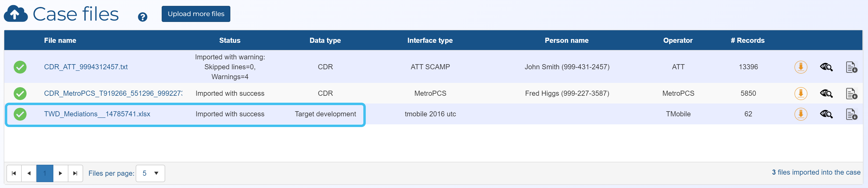Open file details icon for MetroPCS row
The image size is (868, 188).
pos(851,94)
